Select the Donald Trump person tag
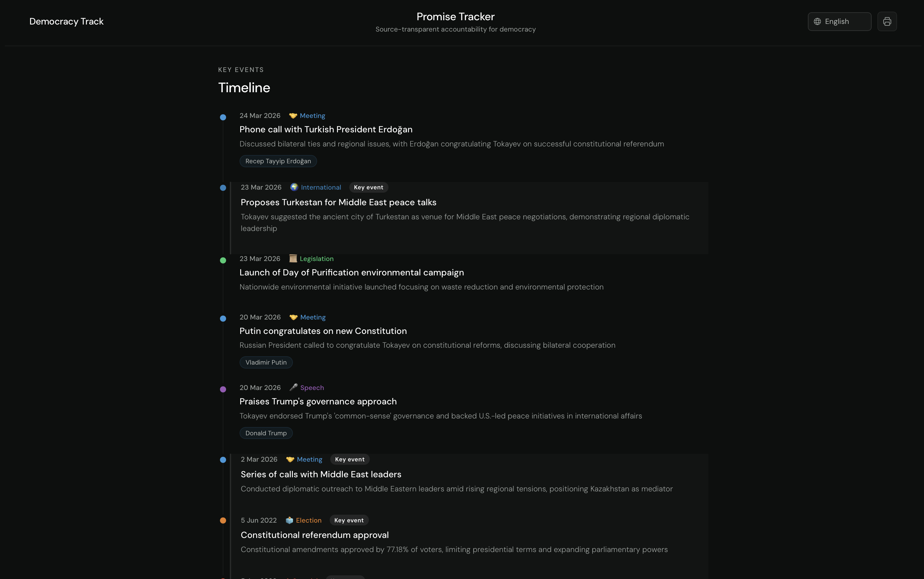The height and width of the screenshot is (579, 924). (x=266, y=433)
